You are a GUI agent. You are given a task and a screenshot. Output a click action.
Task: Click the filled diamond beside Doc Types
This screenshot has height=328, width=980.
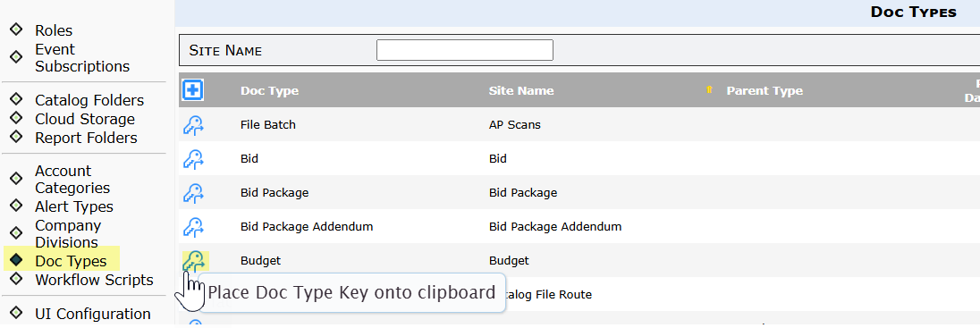click(x=16, y=259)
